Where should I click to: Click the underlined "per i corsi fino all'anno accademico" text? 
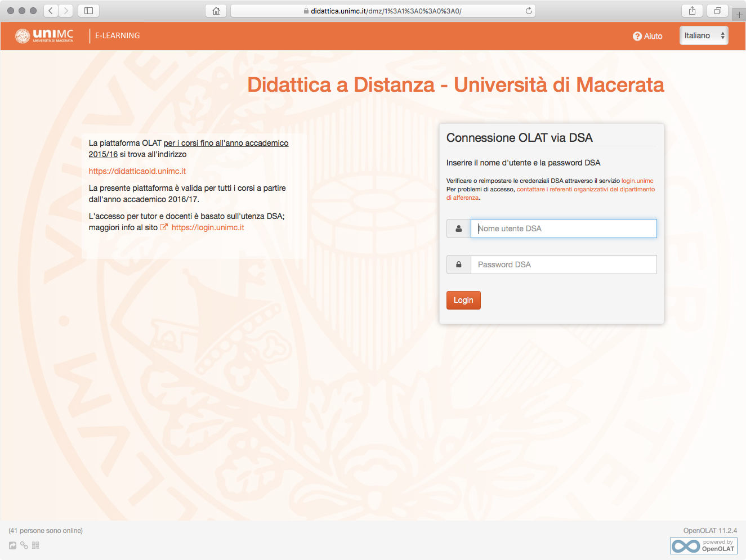(x=226, y=143)
